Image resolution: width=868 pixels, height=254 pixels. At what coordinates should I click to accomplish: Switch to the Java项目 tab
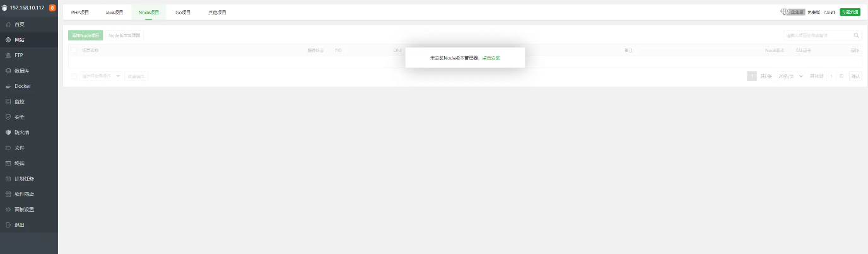[x=114, y=13]
